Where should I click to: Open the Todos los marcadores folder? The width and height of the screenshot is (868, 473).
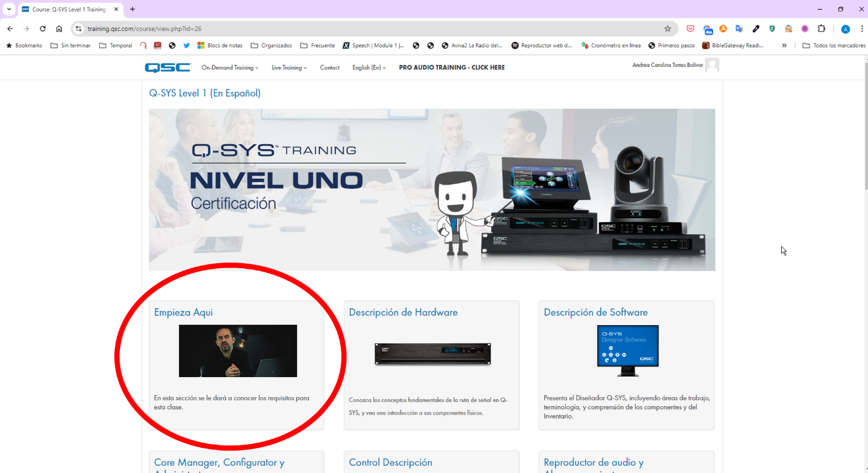coord(834,46)
